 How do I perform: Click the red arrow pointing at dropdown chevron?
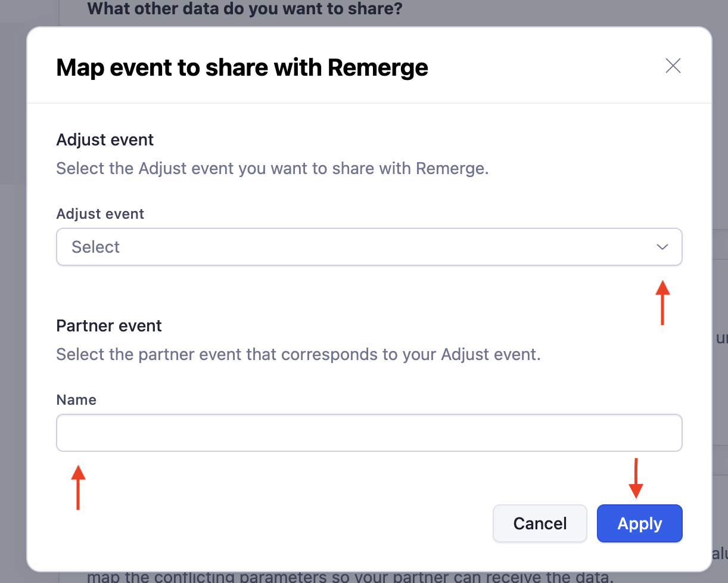click(662, 303)
